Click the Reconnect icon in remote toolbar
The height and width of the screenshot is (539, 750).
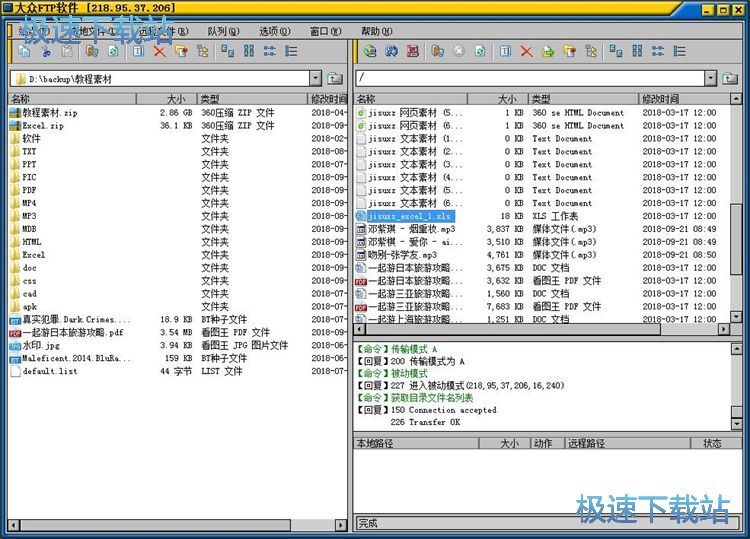[x=391, y=51]
